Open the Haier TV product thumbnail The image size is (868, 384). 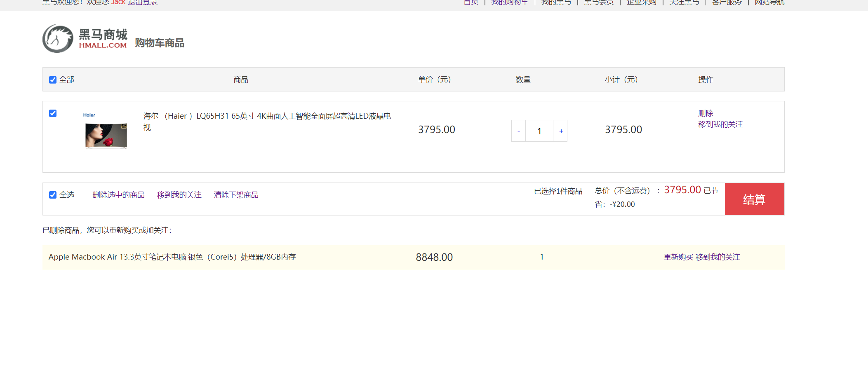tap(106, 131)
